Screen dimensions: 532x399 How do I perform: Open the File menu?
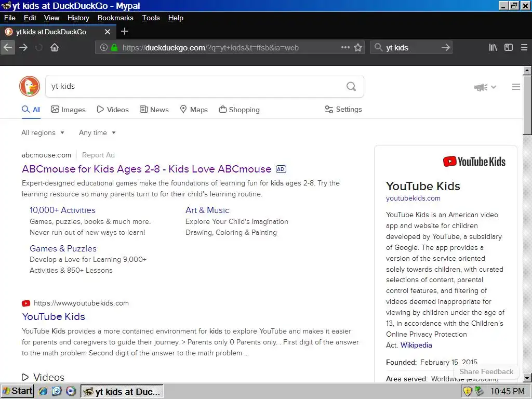click(9, 18)
